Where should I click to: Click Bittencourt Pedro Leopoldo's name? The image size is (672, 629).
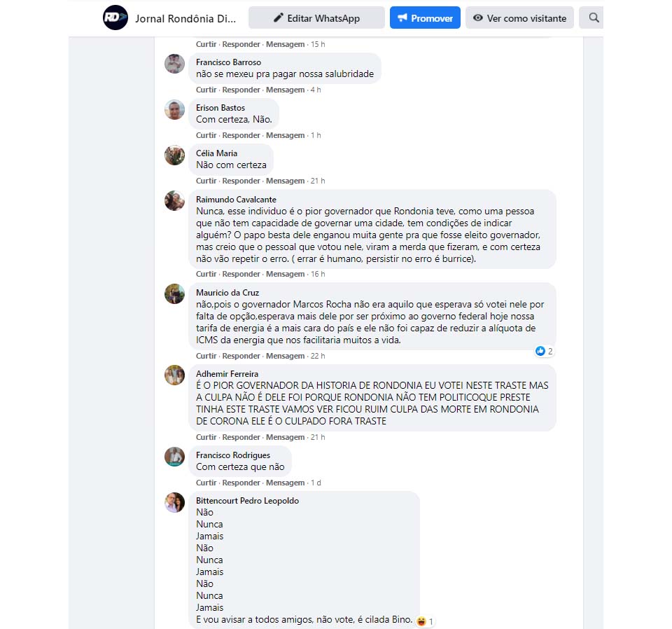247,500
